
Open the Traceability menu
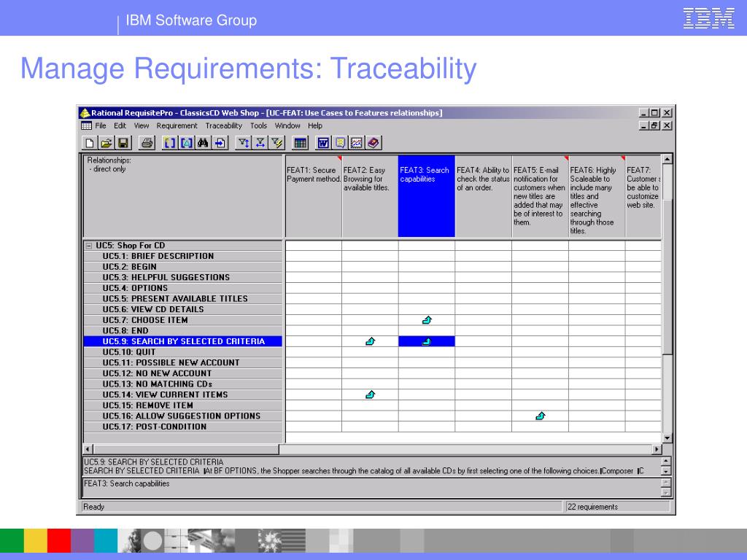[x=223, y=125]
